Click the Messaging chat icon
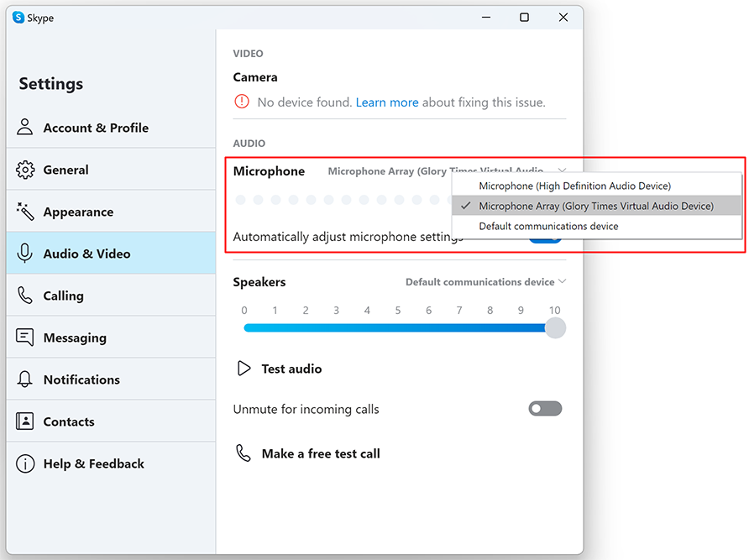Image resolution: width=749 pixels, height=560 pixels. click(25, 338)
